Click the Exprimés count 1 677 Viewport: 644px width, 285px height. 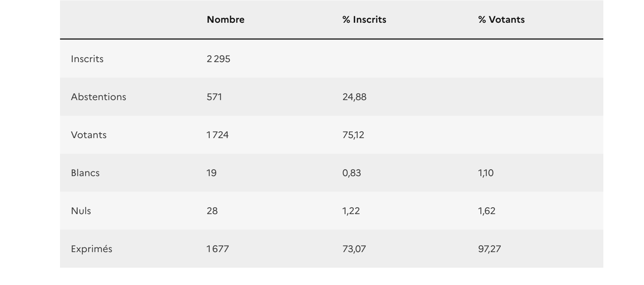(x=217, y=249)
